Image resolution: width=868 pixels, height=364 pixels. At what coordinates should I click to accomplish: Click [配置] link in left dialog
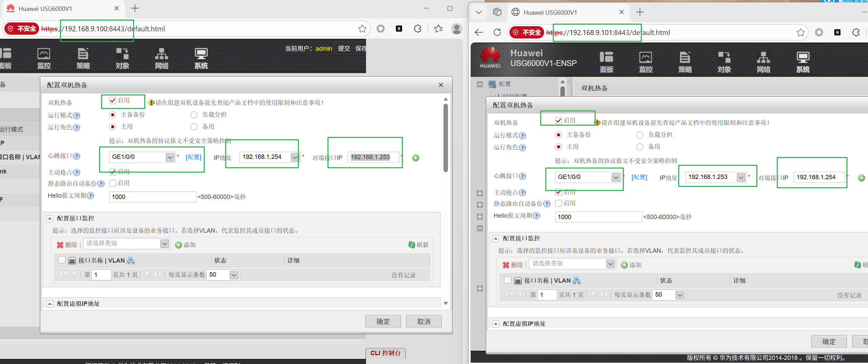(193, 157)
